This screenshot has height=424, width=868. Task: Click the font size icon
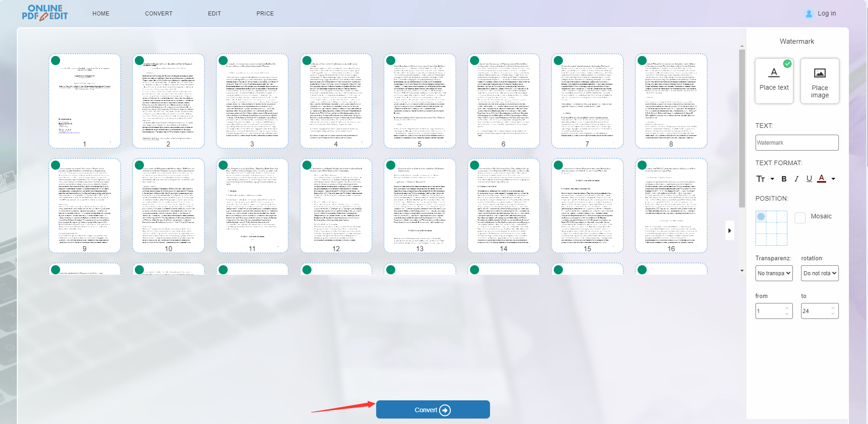(x=761, y=179)
